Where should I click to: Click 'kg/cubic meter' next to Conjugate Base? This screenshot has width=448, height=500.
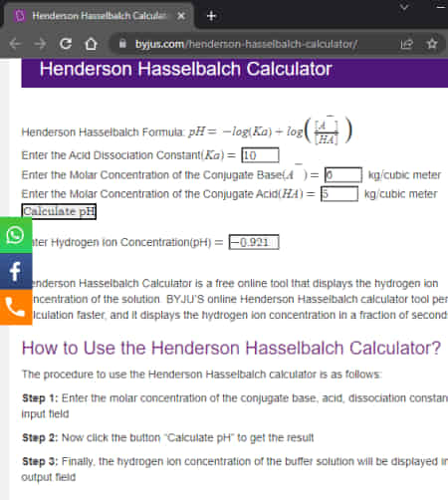tap(404, 175)
